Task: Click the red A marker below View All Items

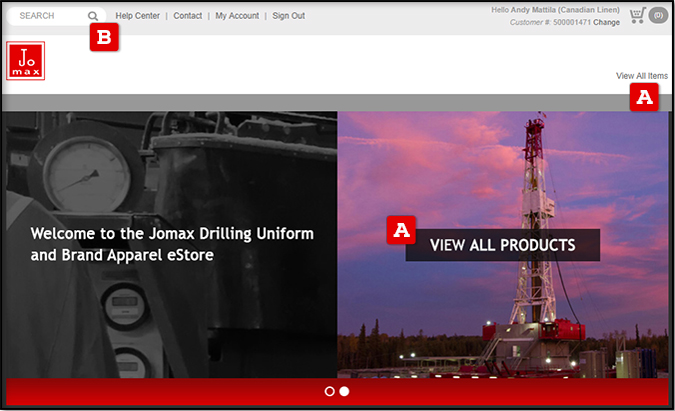Action: pos(644,97)
